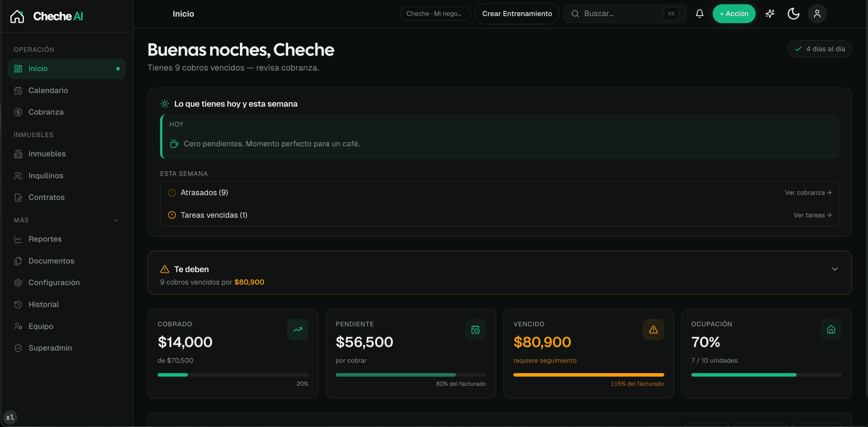
Task: Open the AI sparkle assistant icon
Action: point(770,14)
